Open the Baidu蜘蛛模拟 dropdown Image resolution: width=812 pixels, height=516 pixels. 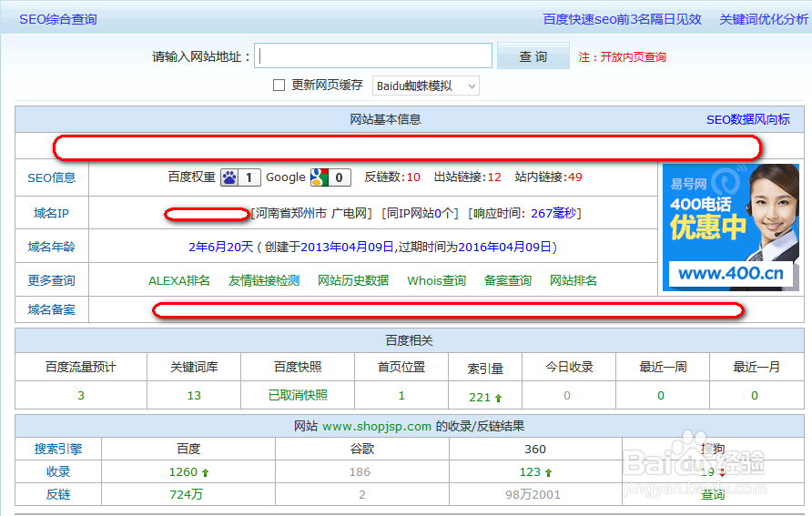(x=426, y=86)
